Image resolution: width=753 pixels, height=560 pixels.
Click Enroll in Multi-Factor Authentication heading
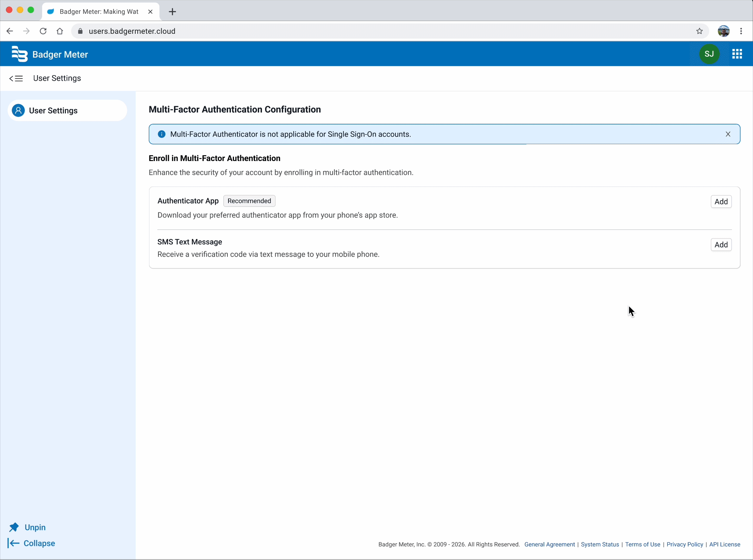coord(214,158)
